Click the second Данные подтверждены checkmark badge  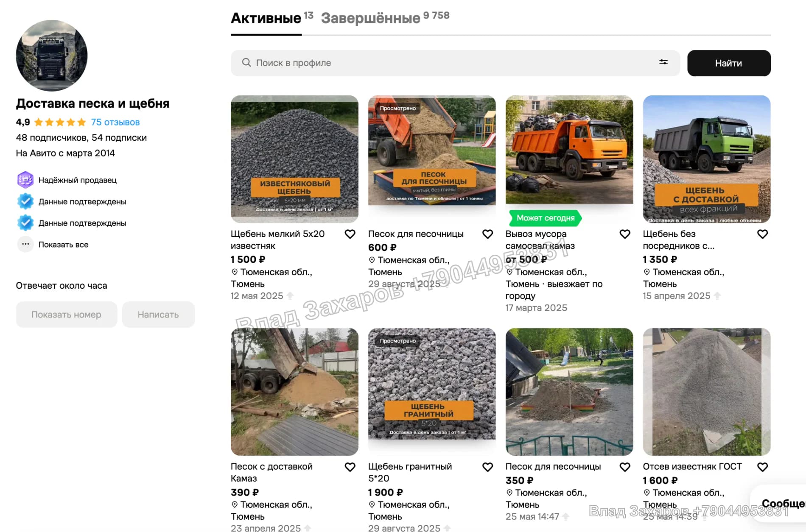pyautogui.click(x=25, y=223)
